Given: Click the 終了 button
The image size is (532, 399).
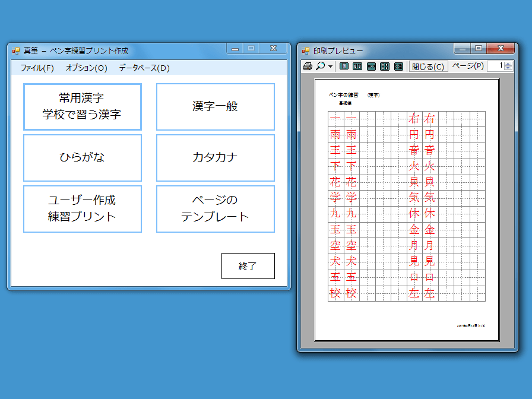Looking at the screenshot, I should [x=248, y=265].
